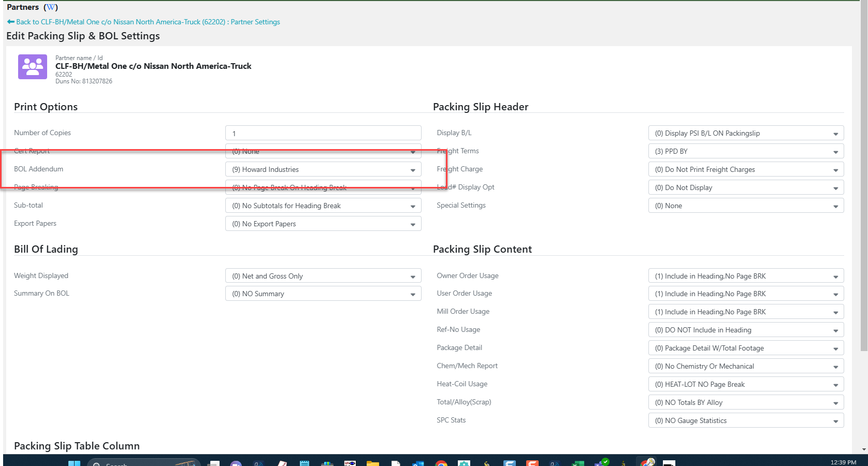Screen dimensions: 868x466
Task: Click the BOL Addendum label
Action: (39, 169)
